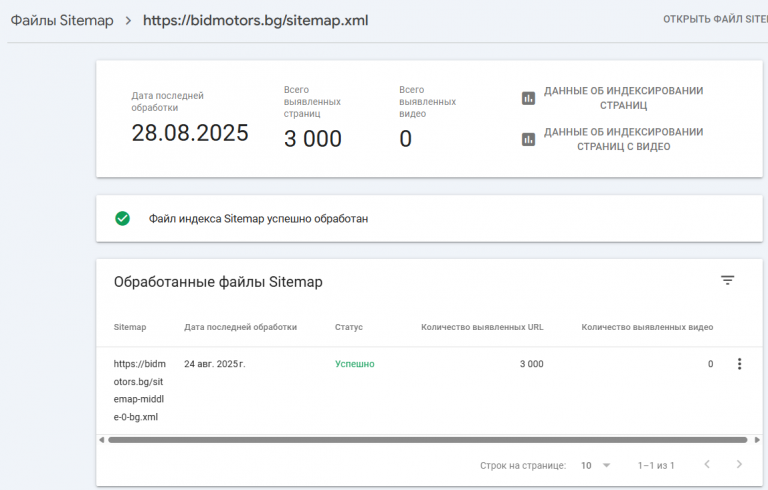Click the Всего выявленных видео label
This screenshot has height=490, width=768.
tap(427, 101)
